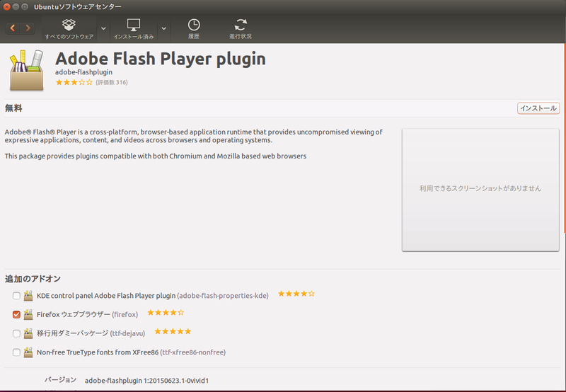566x392 pixels.
Task: Click the 無料 (Free) price label
Action: [x=13, y=108]
